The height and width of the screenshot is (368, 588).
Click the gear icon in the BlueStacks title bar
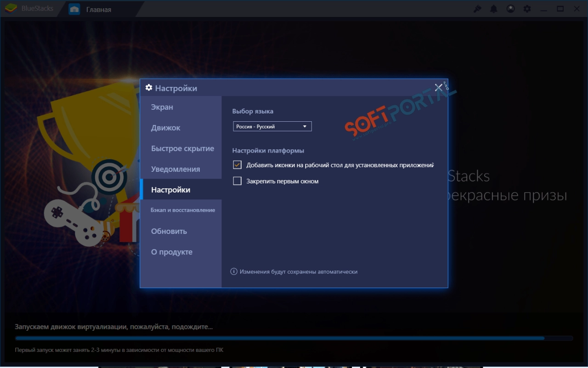(x=527, y=9)
